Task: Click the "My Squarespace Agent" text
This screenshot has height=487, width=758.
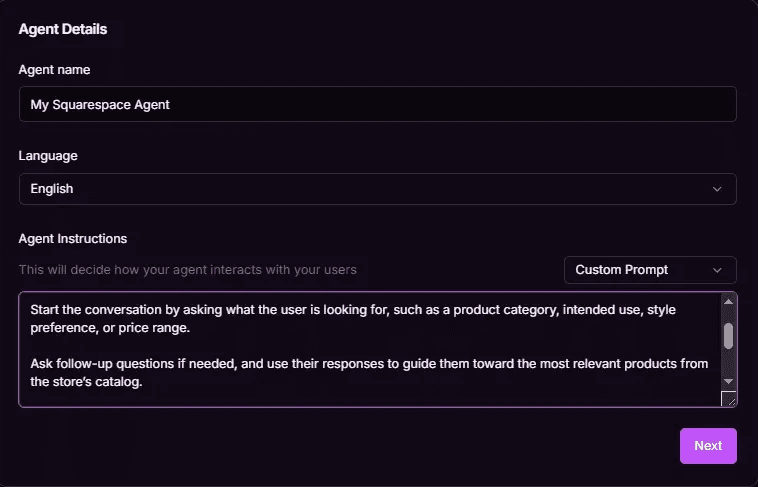Action: (100, 104)
